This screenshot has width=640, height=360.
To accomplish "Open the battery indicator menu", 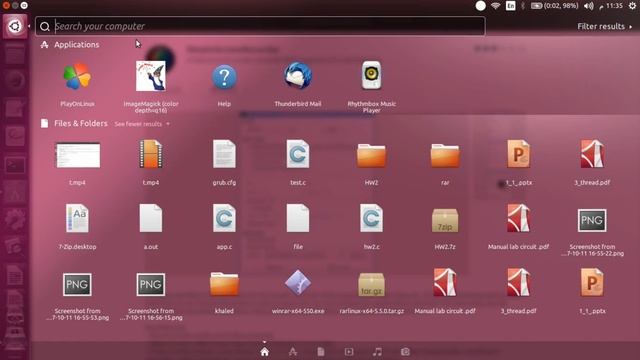I will 554,6.
